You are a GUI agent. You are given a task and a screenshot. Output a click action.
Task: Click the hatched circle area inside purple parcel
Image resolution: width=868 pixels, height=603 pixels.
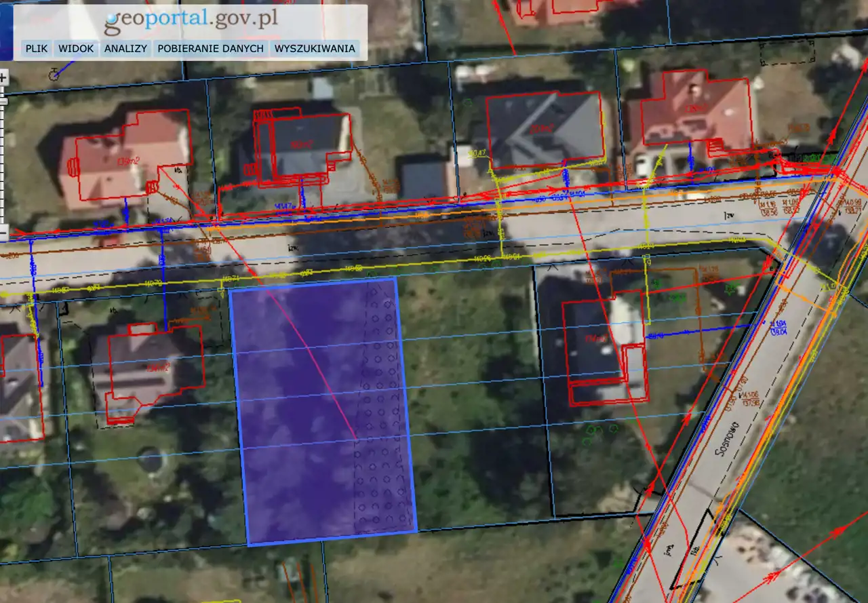pos(383,407)
